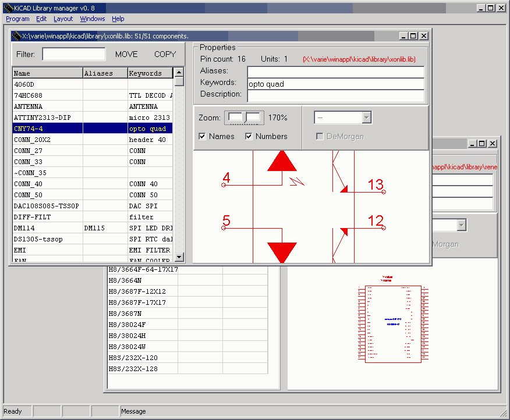Click the component symbol preview in background window
Screen dimensions: 510x420
click(393, 320)
